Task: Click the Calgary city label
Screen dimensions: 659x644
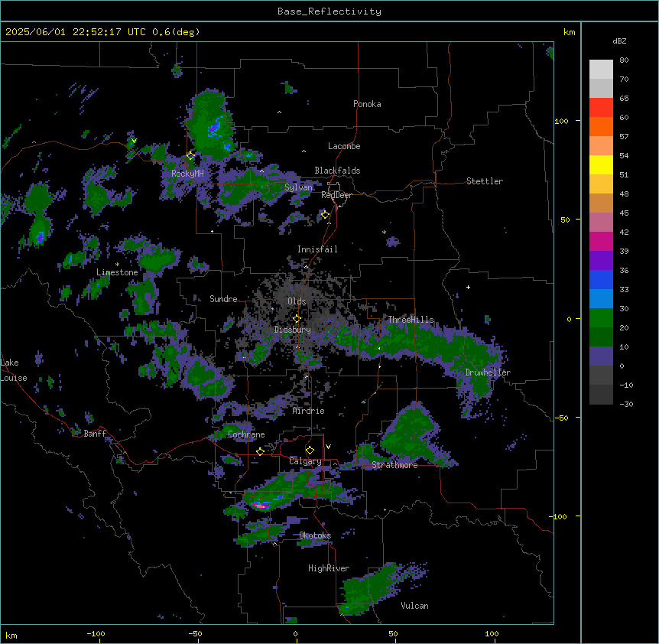Action: click(305, 461)
